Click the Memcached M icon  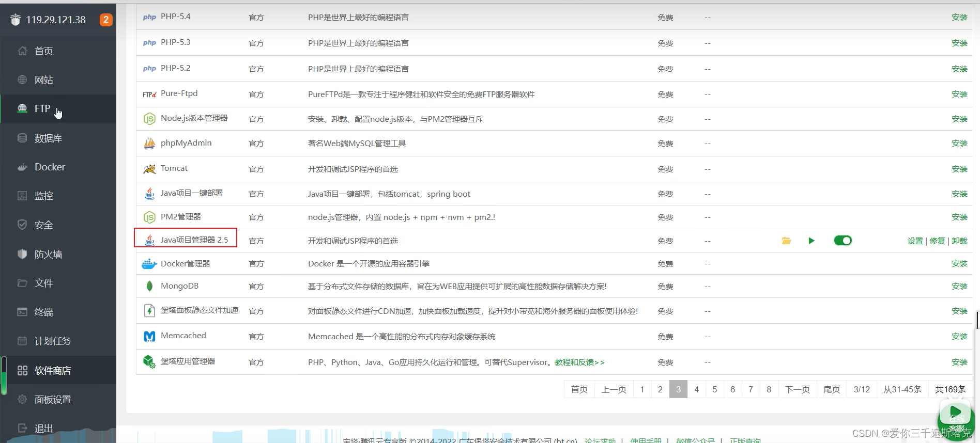click(149, 336)
